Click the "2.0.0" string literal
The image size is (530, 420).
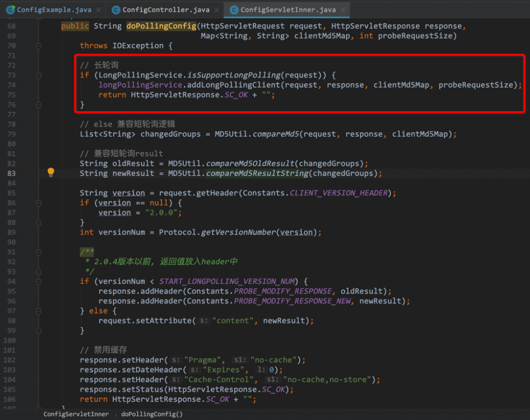pos(162,212)
